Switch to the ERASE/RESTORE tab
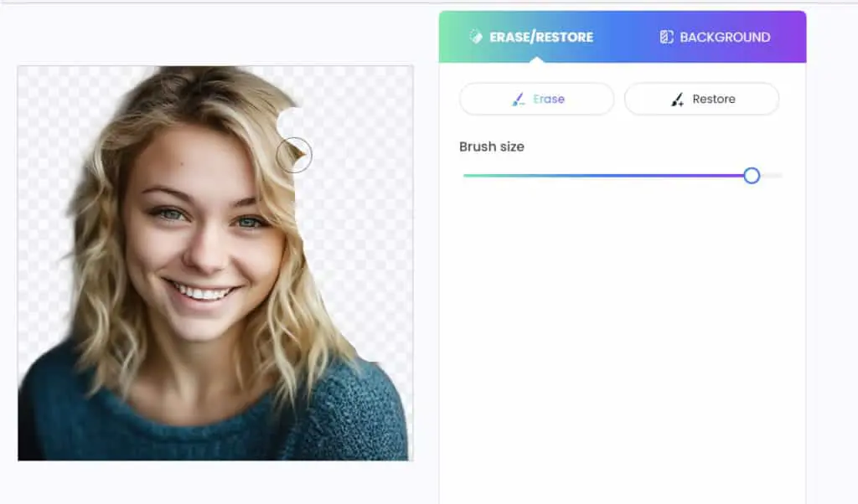Viewport: 858px width, 504px height. [531, 37]
